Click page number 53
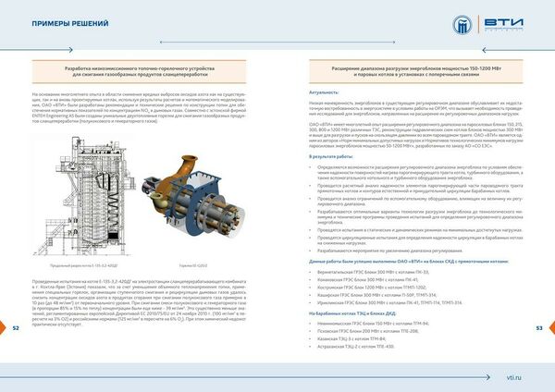This screenshot has height=392, width=555. (539, 328)
